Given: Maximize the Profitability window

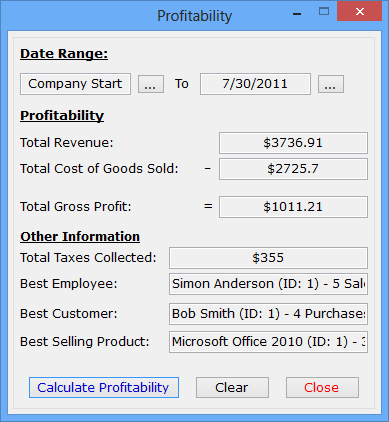Looking at the screenshot, I should pyautogui.click(x=324, y=12).
